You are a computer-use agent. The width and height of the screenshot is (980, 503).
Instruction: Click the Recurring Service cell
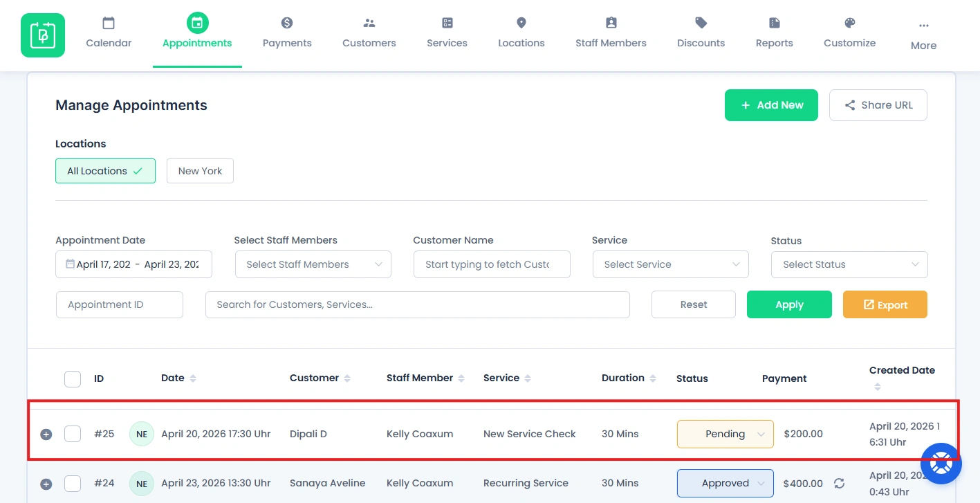coord(526,483)
